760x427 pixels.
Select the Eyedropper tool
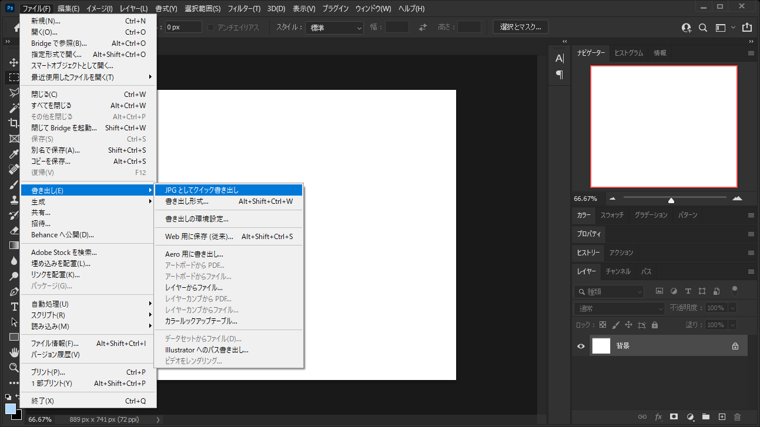pyautogui.click(x=14, y=154)
